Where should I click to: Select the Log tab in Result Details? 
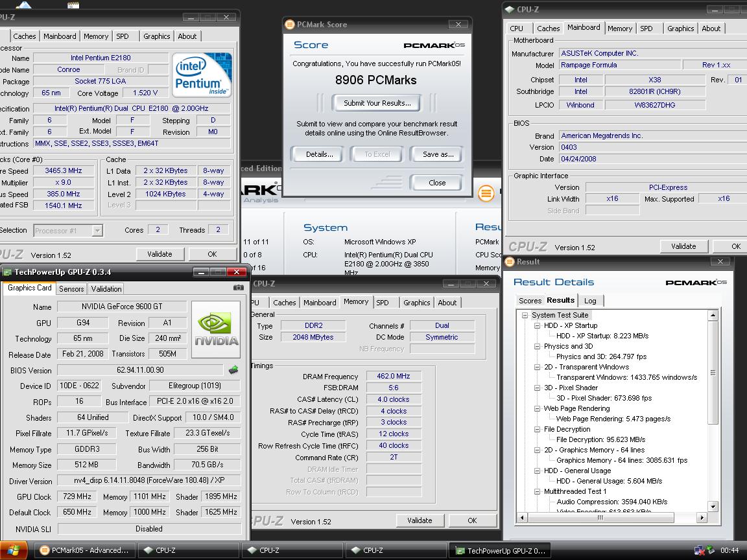(x=590, y=301)
